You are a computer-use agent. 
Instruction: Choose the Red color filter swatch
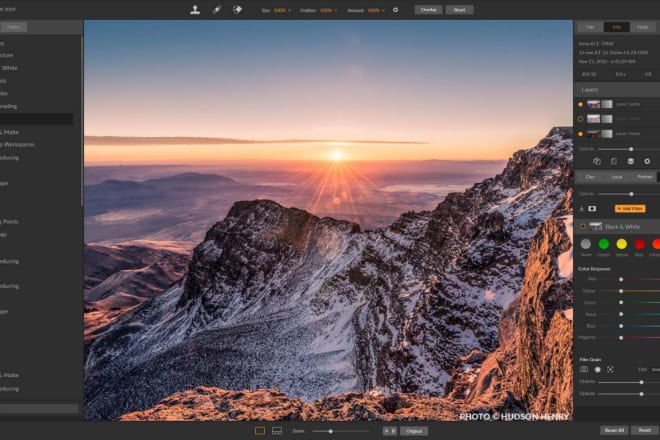(639, 244)
